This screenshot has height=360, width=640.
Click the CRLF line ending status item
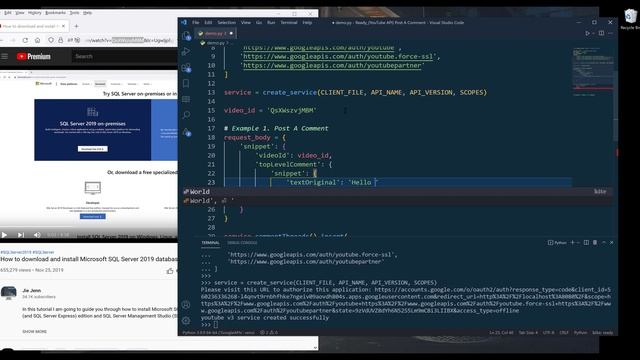pos(564,332)
